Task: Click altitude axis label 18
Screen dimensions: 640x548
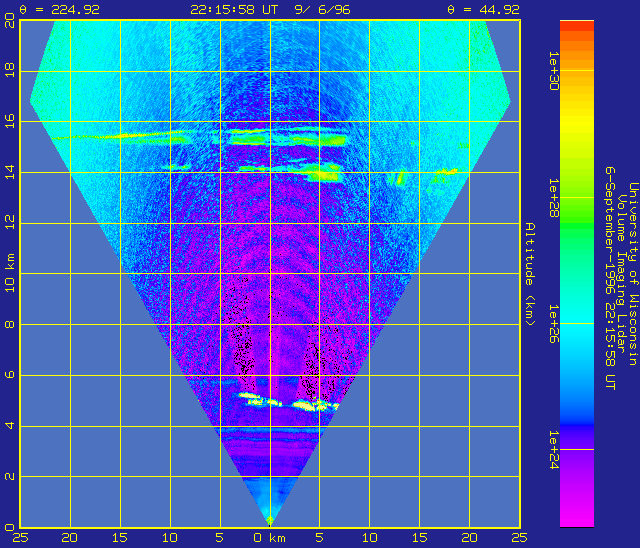Action: click(x=10, y=70)
